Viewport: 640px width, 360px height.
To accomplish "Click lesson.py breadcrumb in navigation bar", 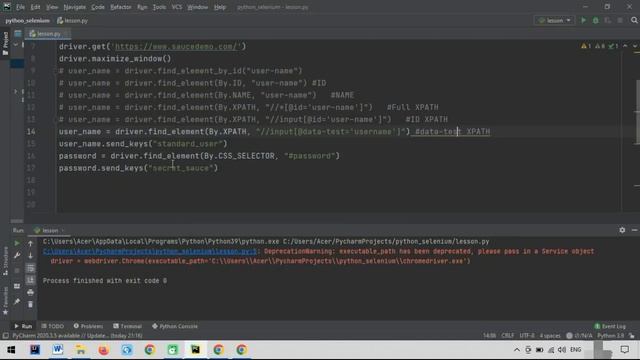I will click(73, 20).
